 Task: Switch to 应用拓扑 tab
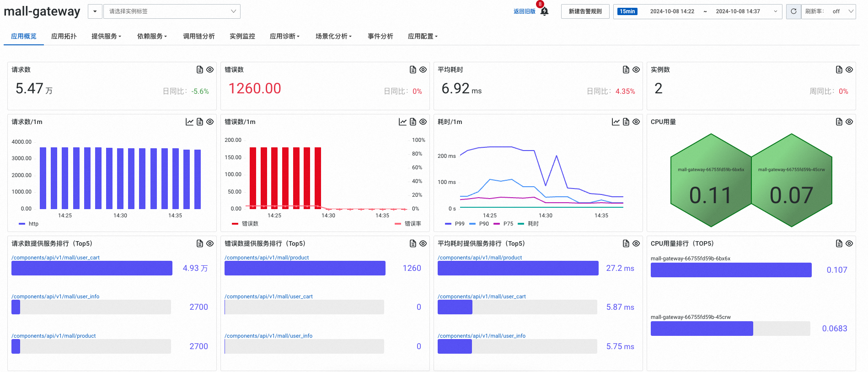64,36
